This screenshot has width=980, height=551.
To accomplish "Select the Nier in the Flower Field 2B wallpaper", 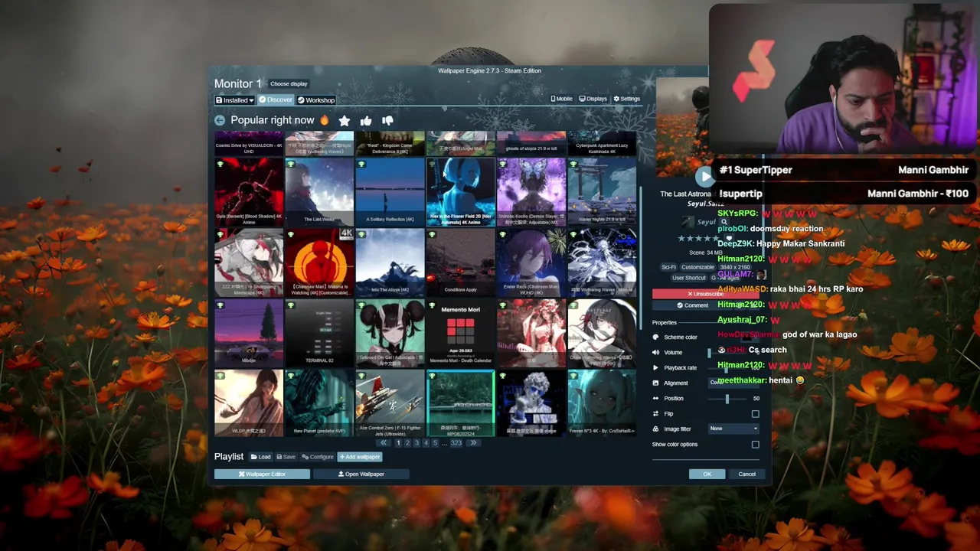I will tap(460, 192).
